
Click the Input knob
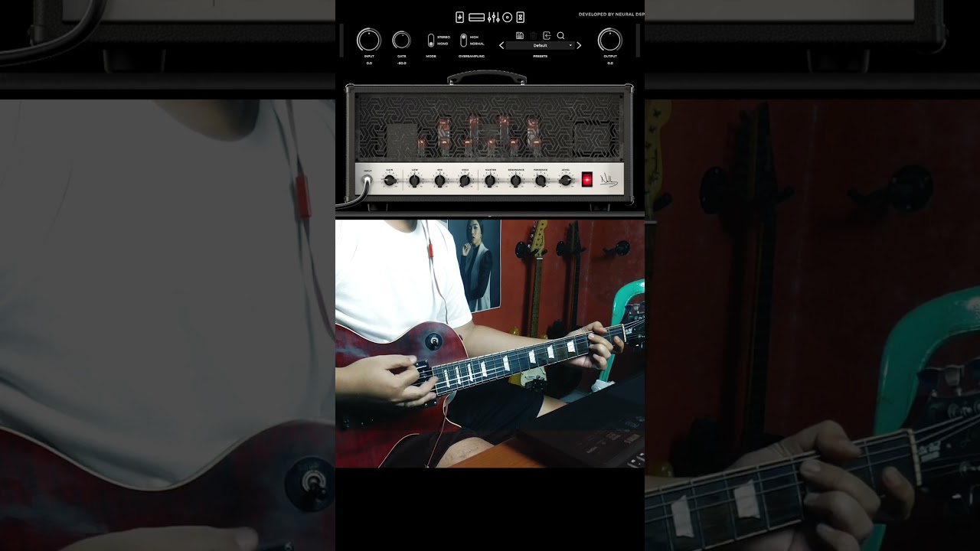(x=369, y=40)
